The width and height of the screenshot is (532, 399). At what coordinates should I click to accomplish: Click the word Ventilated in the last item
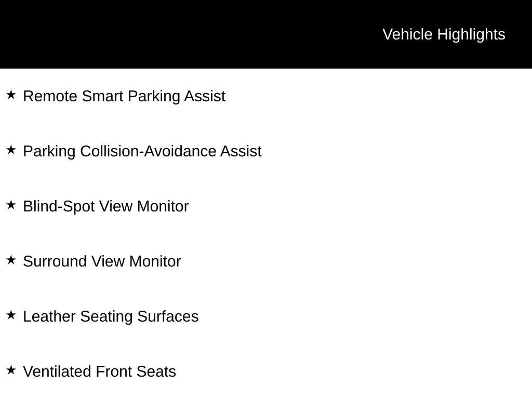57,371
